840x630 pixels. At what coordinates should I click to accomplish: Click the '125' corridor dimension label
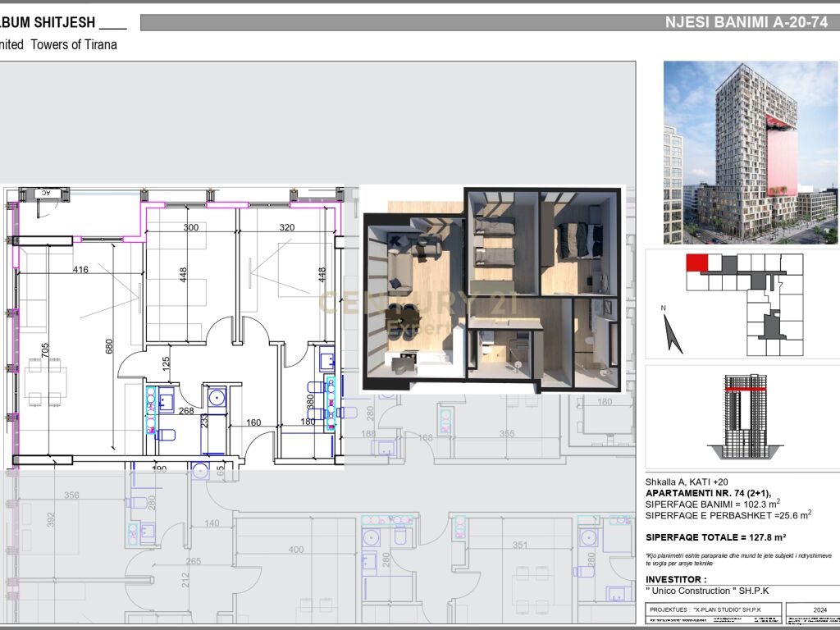(166, 363)
